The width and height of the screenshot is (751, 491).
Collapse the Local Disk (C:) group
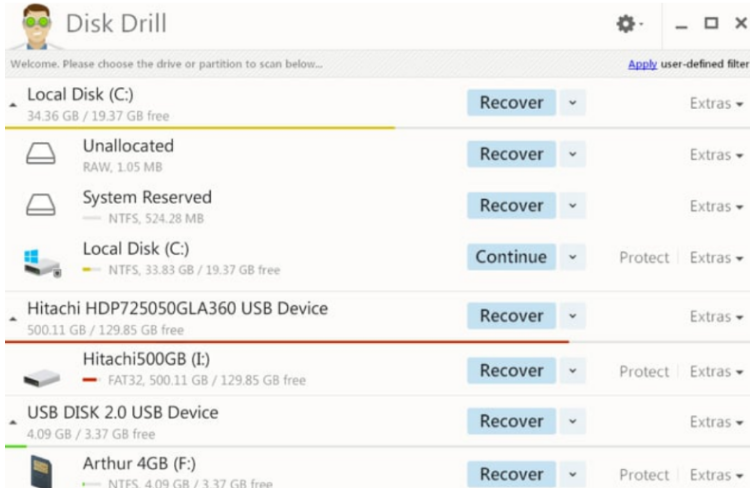coord(13,104)
